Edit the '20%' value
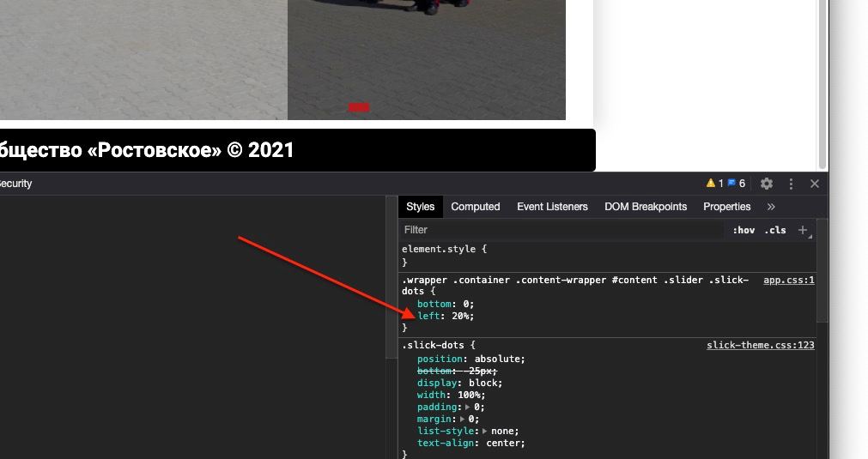Screen dimensions: 868x459 point(460,316)
